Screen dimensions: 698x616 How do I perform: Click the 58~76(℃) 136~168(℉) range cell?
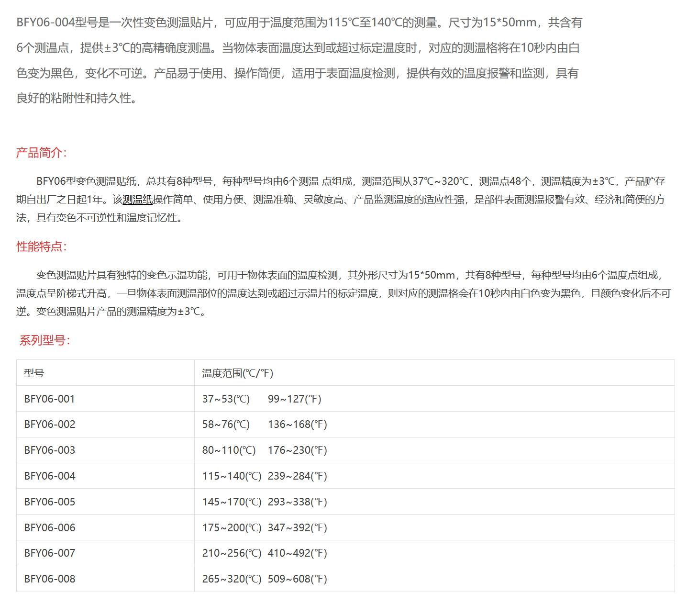[x=434, y=425]
